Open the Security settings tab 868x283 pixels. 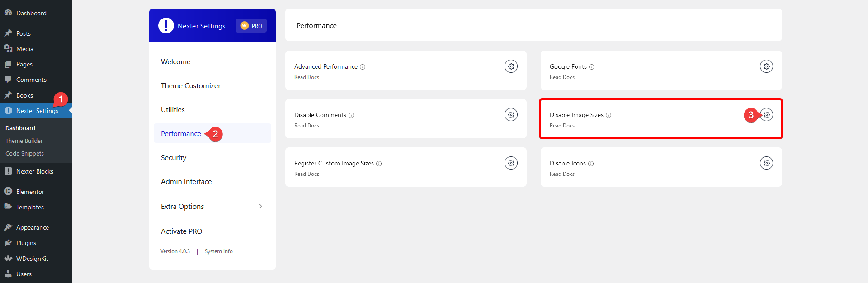(x=212, y=157)
